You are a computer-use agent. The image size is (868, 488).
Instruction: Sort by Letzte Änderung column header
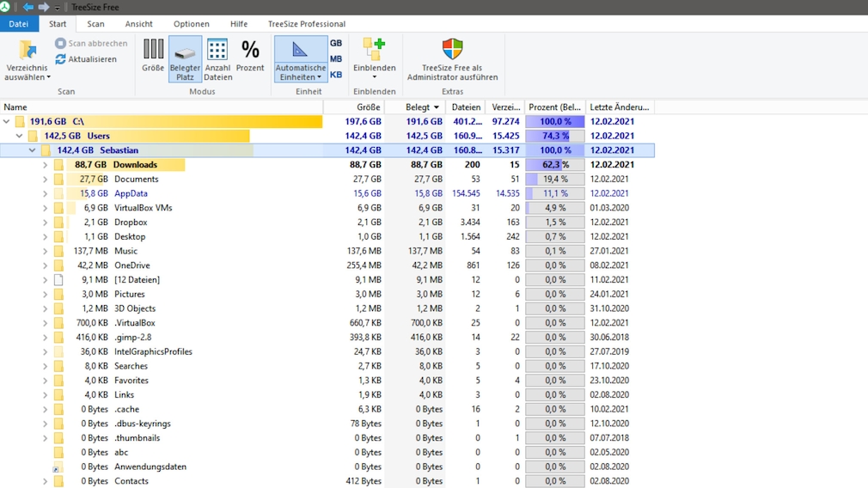click(620, 107)
